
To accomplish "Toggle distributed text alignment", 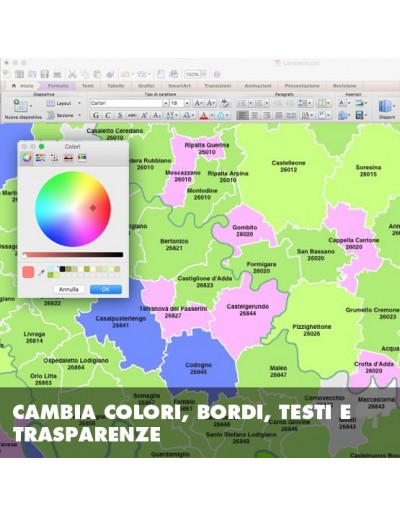I will pos(291,115).
